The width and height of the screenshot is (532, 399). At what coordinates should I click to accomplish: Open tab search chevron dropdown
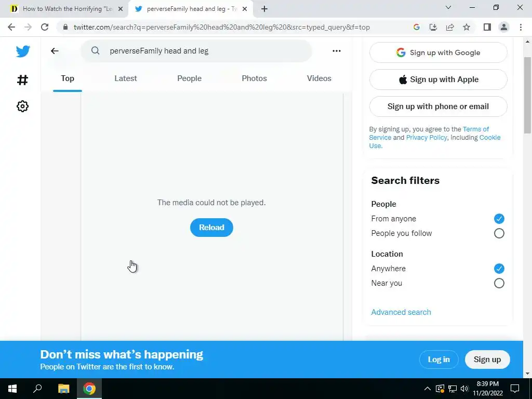[x=448, y=7]
